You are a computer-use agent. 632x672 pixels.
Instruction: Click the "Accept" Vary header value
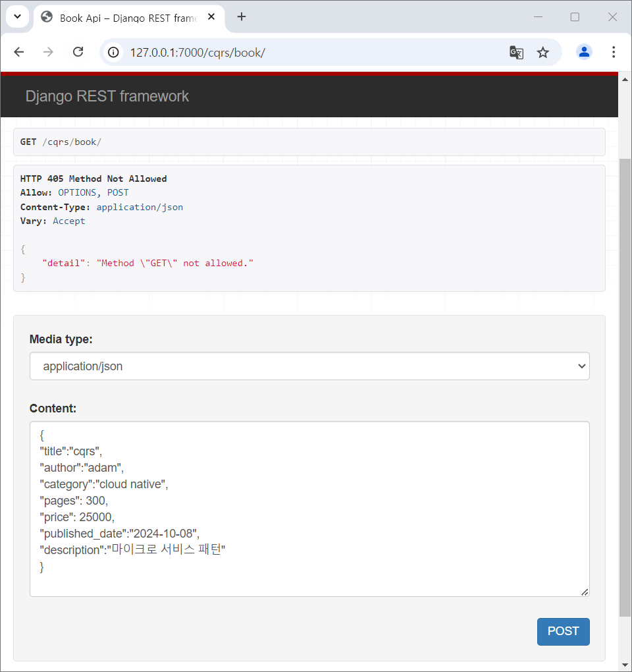click(69, 221)
